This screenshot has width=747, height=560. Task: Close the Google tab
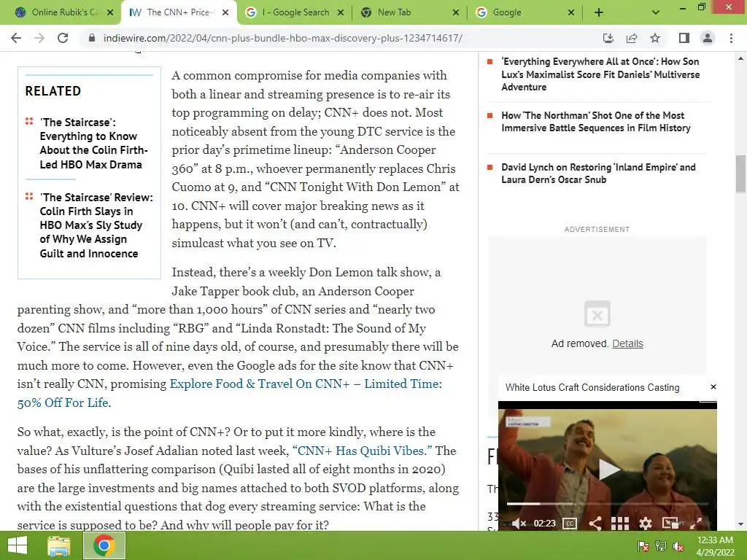(x=571, y=12)
